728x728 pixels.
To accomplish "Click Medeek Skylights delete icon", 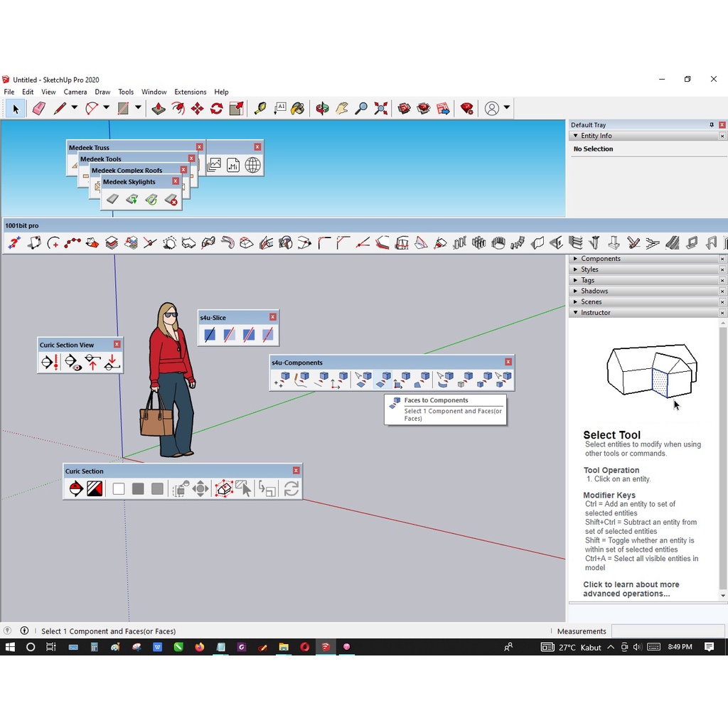I will click(x=171, y=199).
